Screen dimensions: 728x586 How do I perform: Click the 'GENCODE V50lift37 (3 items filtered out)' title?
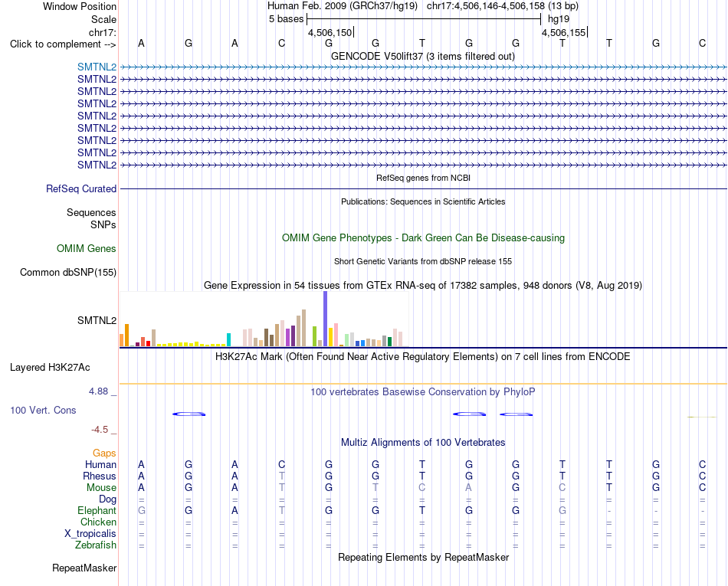[x=422, y=56]
